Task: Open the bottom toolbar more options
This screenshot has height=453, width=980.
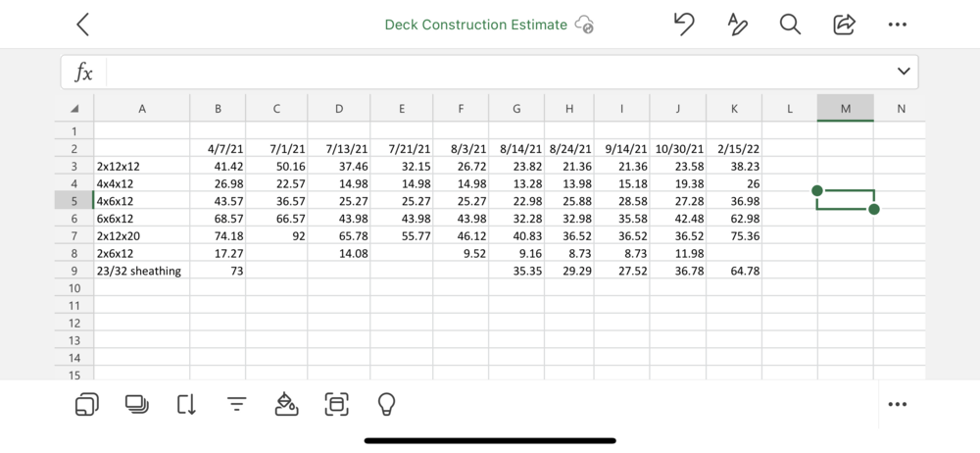Action: (x=897, y=403)
